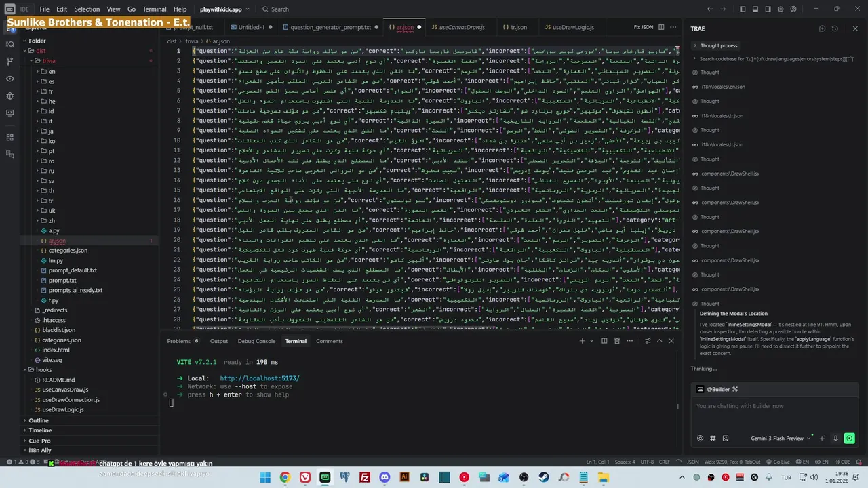Image resolution: width=868 pixels, height=488 pixels.
Task: Switch to the useCanvasDraw.js editor tab
Action: (462, 27)
